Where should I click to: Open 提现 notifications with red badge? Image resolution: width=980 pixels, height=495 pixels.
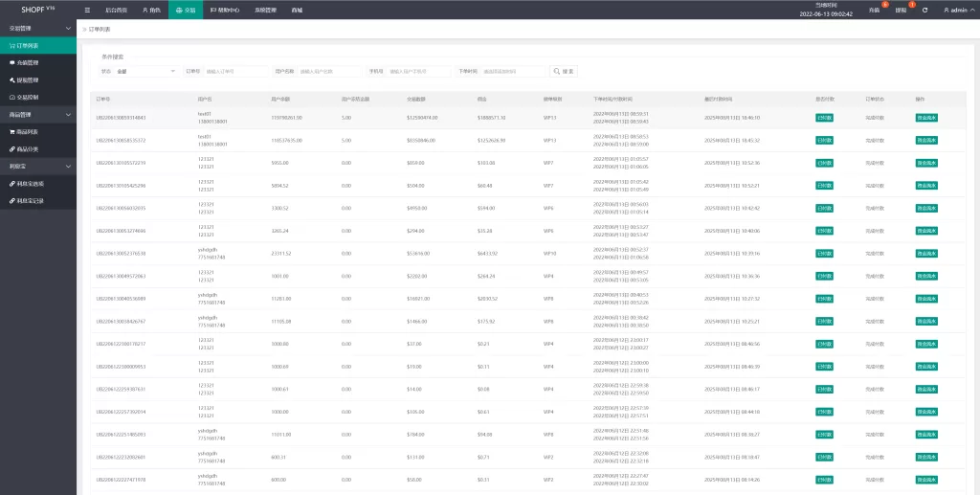901,10
